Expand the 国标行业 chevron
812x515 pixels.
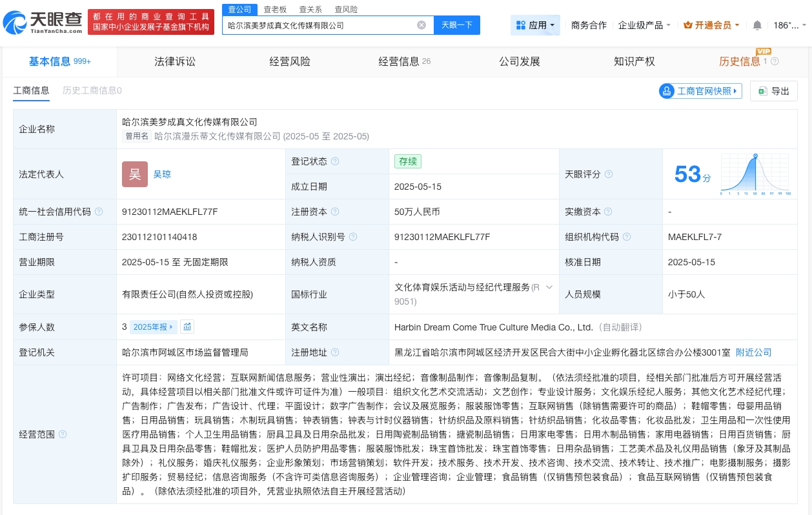click(549, 287)
